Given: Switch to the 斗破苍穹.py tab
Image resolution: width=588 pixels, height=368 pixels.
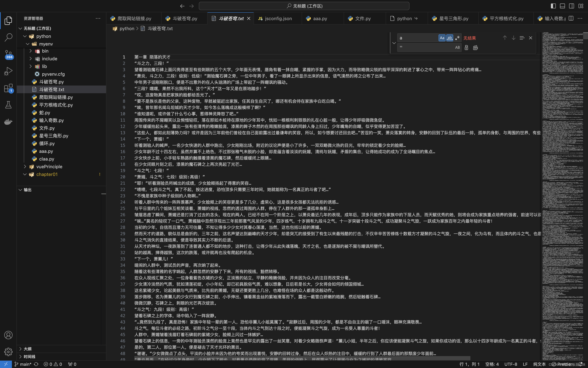Looking at the screenshot, I should 184,19.
